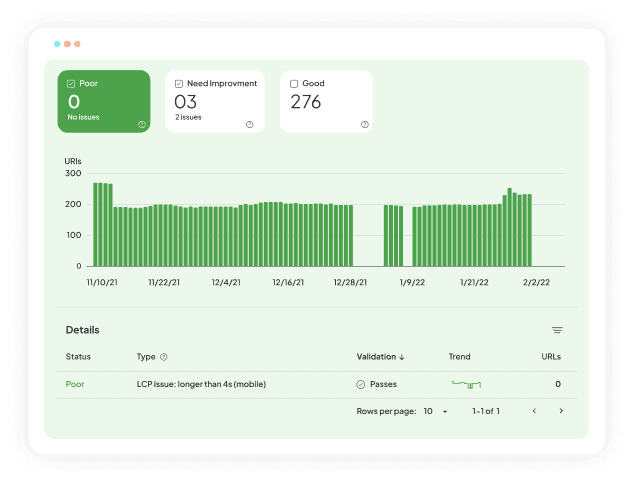Uncheck the Need Improvment checkbox
Screen dimensions: 633x483
179,84
